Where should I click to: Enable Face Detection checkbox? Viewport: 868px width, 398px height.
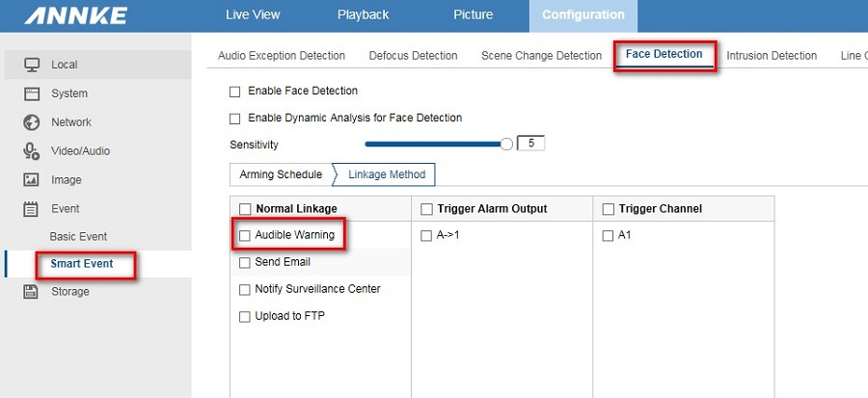(234, 92)
